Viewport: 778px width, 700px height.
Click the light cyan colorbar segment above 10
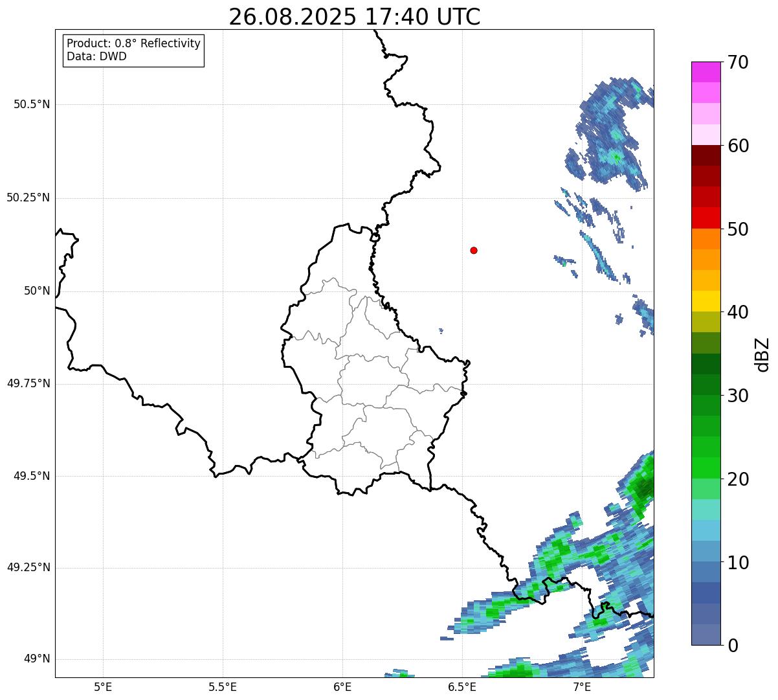pyautogui.click(x=706, y=530)
